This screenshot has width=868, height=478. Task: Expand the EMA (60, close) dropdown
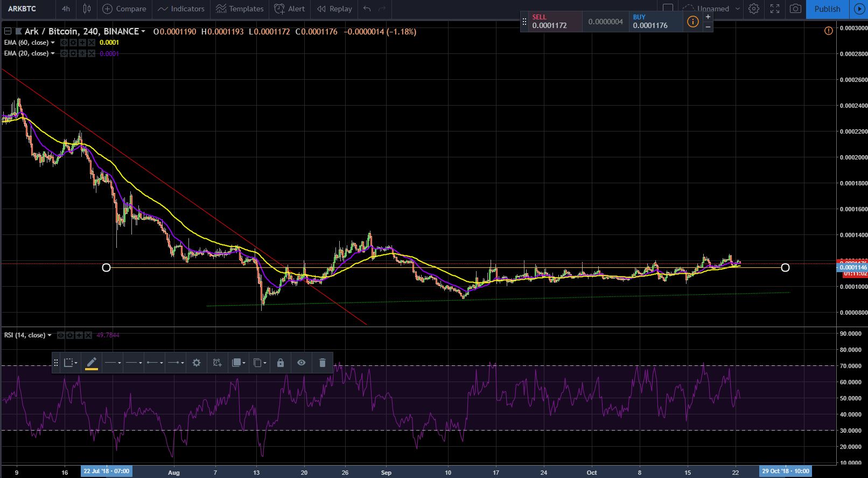click(x=53, y=43)
